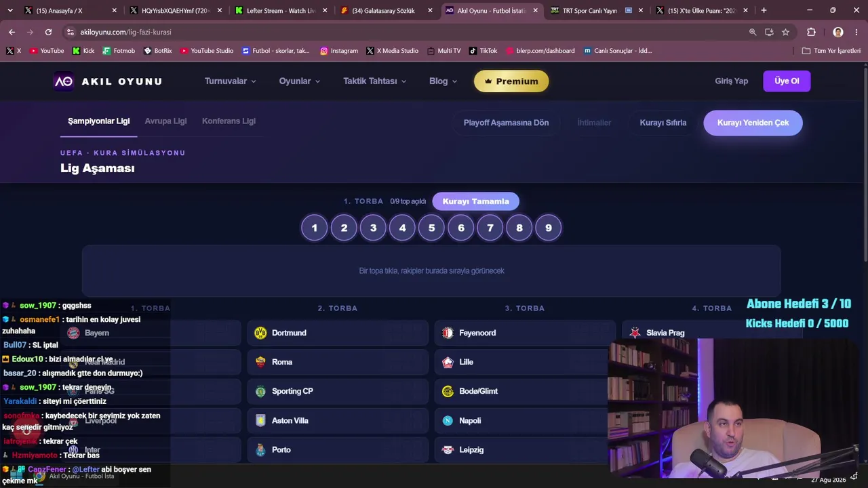868x488 pixels.
Task: Click the Premium crown button
Action: 511,81
